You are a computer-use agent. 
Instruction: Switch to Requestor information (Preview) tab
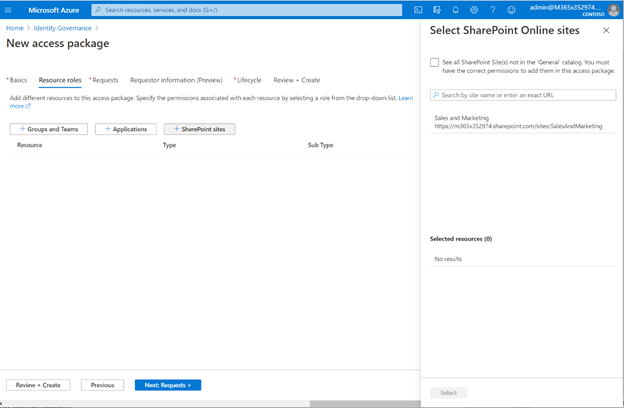[x=176, y=80]
